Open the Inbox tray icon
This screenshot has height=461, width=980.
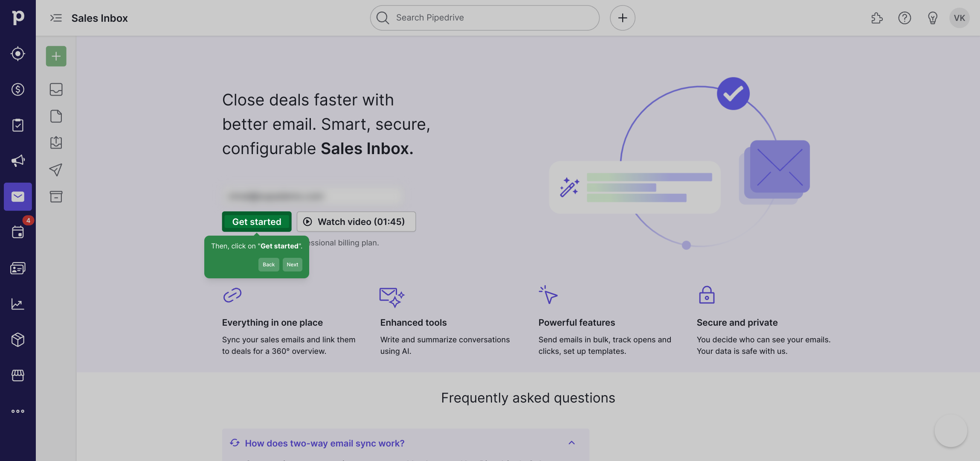click(56, 89)
